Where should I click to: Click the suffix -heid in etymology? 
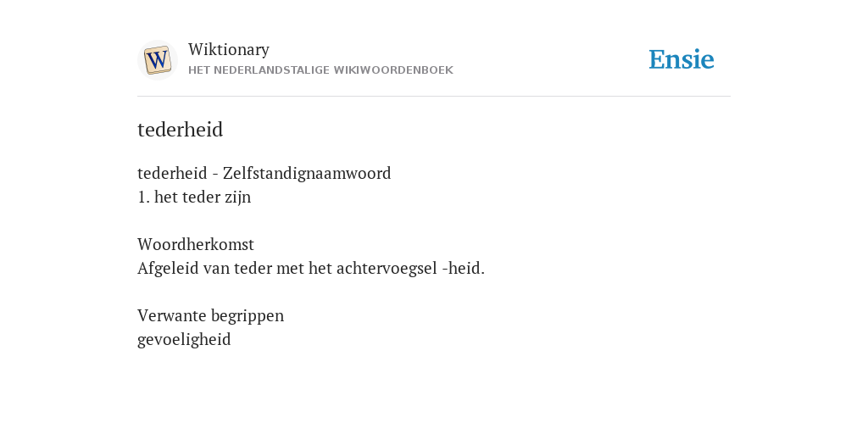click(464, 268)
